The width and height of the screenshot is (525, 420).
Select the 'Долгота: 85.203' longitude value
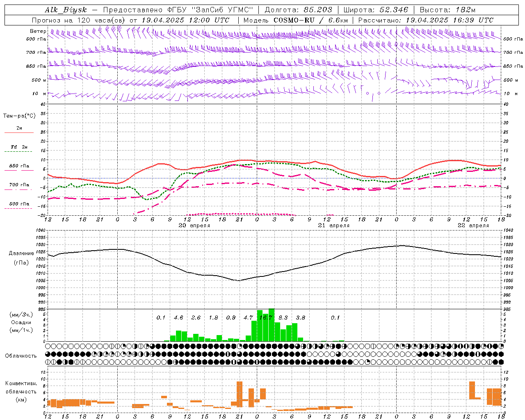[298, 10]
